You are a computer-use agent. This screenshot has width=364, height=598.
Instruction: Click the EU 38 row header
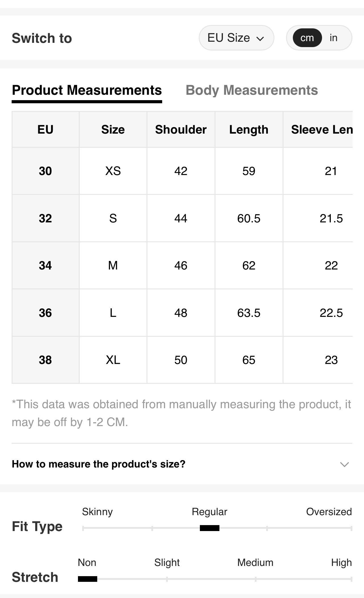tap(45, 360)
